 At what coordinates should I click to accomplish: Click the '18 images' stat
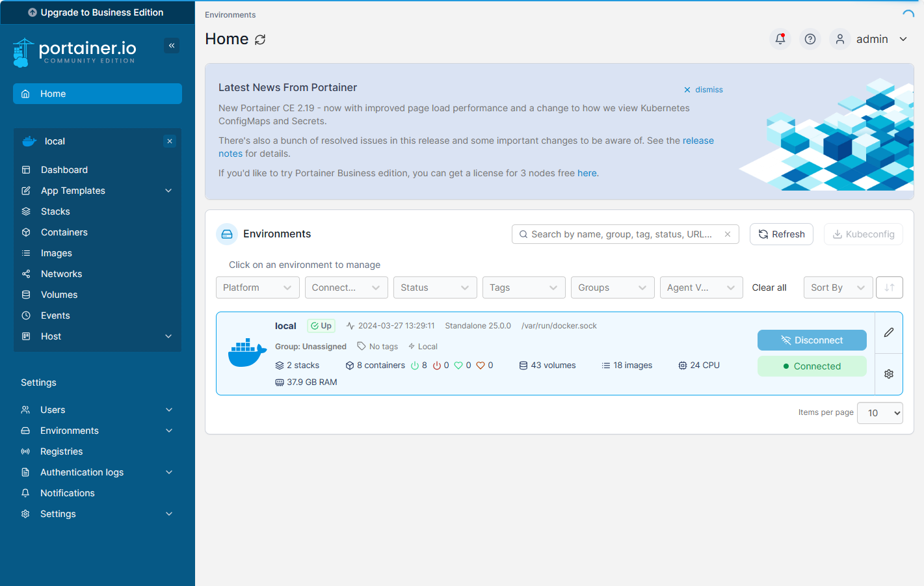coord(627,366)
